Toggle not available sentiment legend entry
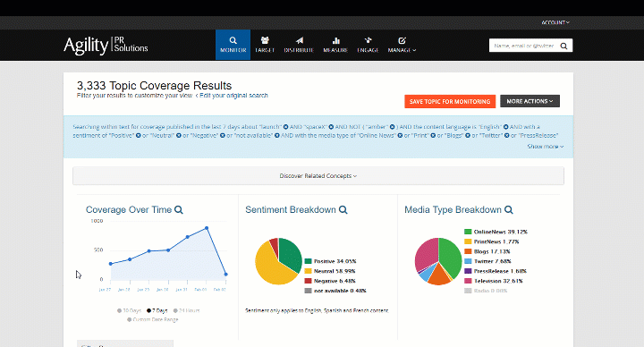644x347 pixels. 335,291
